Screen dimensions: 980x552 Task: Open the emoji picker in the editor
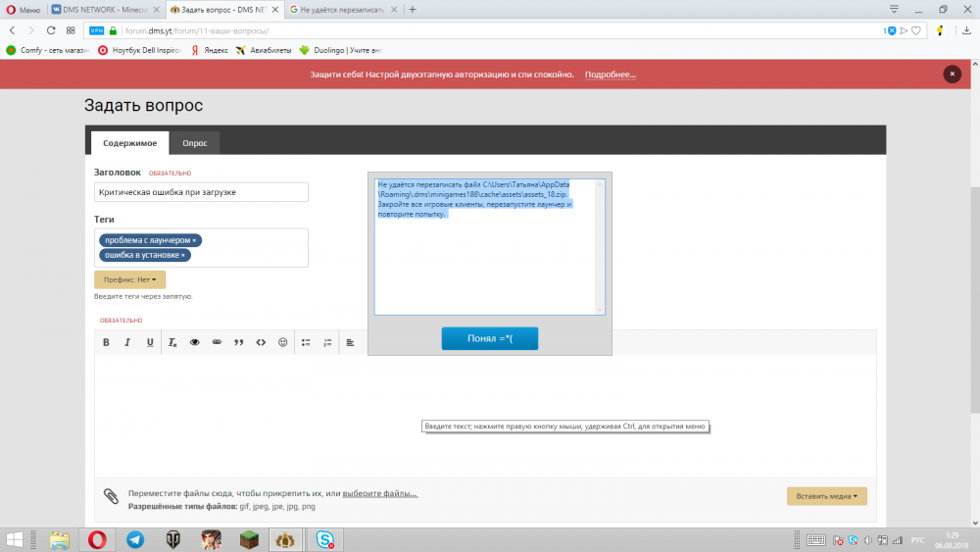(x=283, y=342)
